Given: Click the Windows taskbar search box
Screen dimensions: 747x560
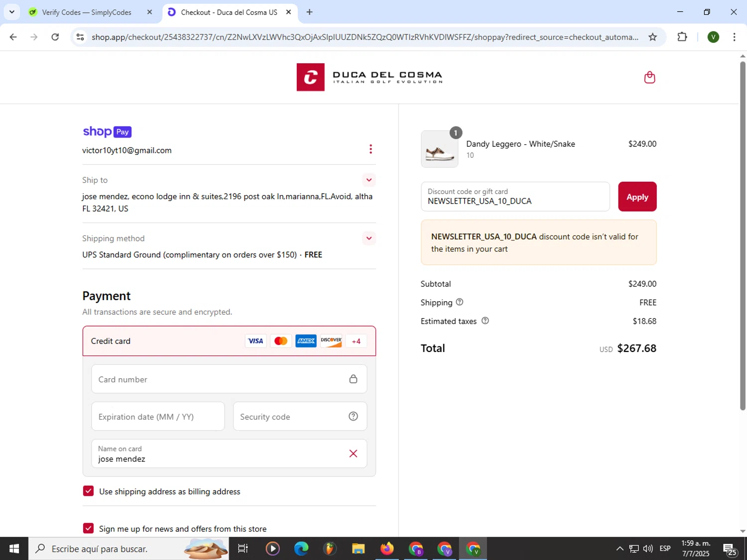Looking at the screenshot, I should pyautogui.click(x=128, y=549).
